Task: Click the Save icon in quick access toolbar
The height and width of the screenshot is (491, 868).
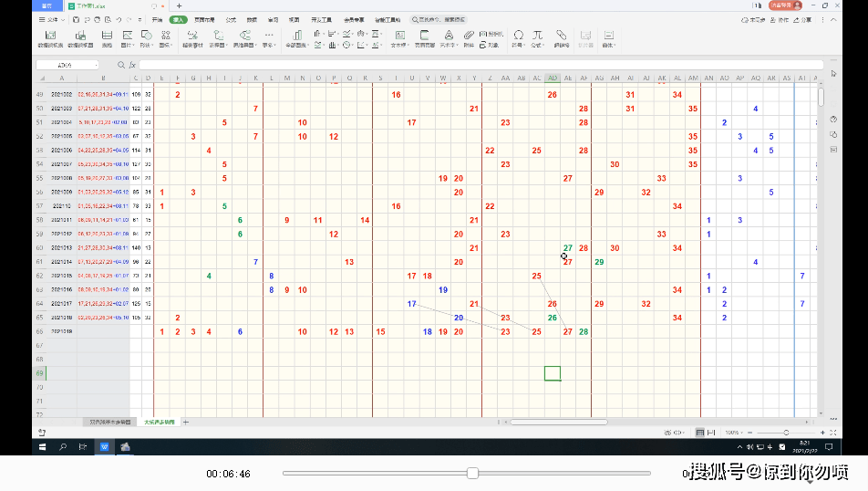Action: [76, 19]
